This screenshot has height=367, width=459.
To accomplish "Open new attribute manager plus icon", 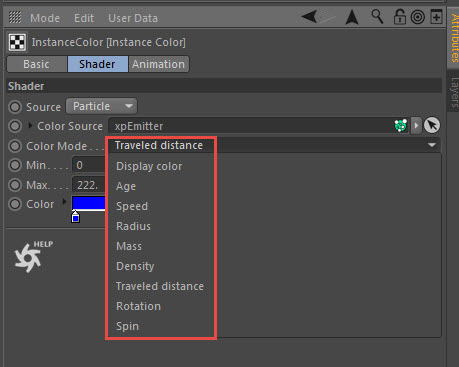I will [x=436, y=17].
